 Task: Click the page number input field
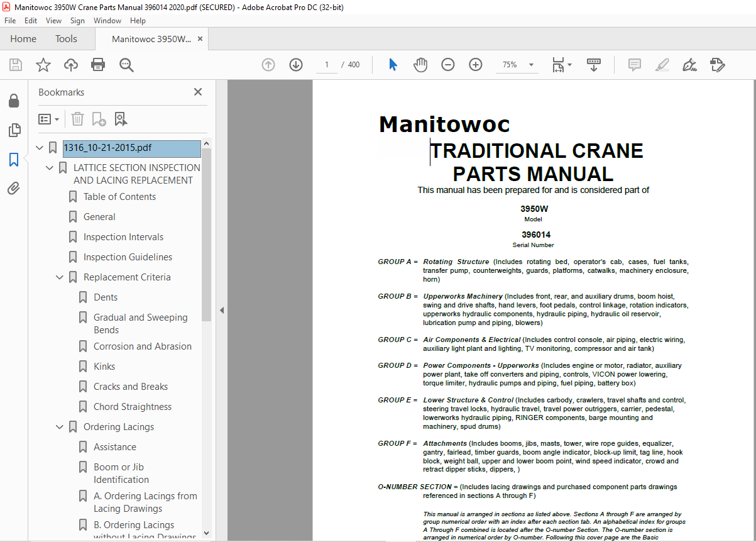[x=327, y=65]
